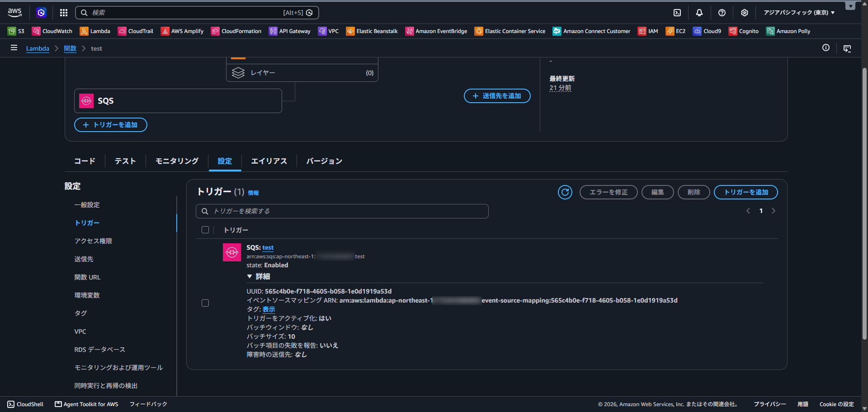Open the CloudWatch favorite shortcut
The height and width of the screenshot is (412, 868).
click(52, 31)
